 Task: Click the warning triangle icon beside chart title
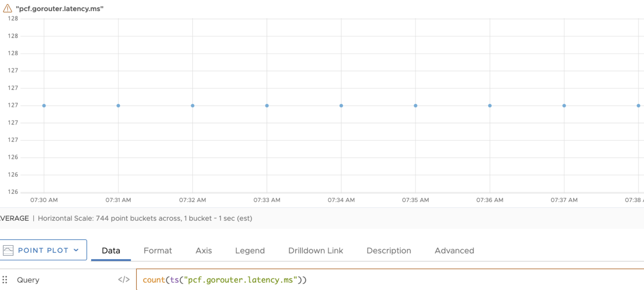coord(8,8)
